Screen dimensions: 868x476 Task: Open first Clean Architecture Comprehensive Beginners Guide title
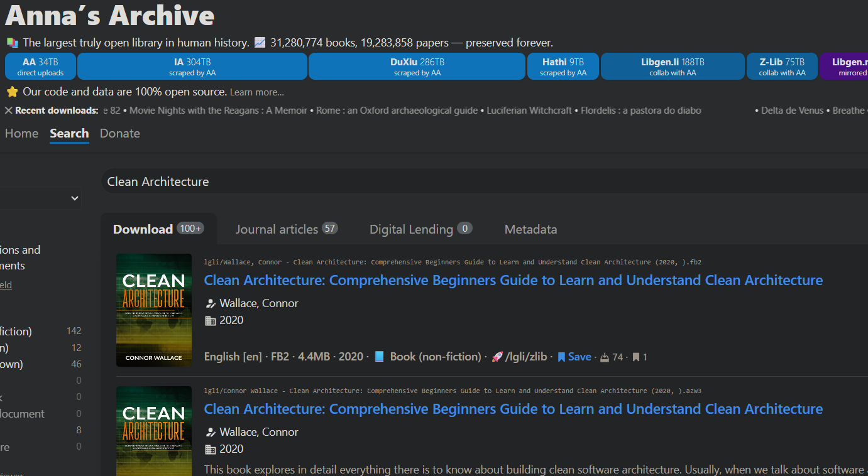514,280
